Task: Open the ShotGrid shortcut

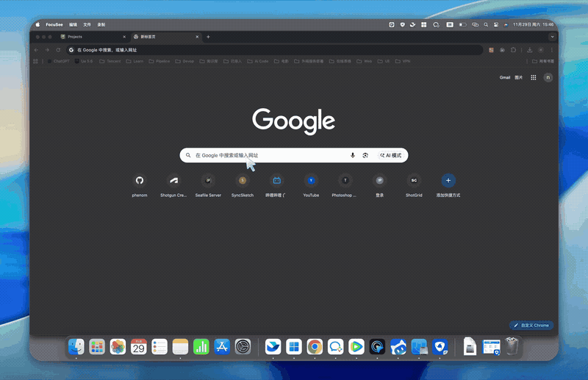Action: [x=414, y=185]
